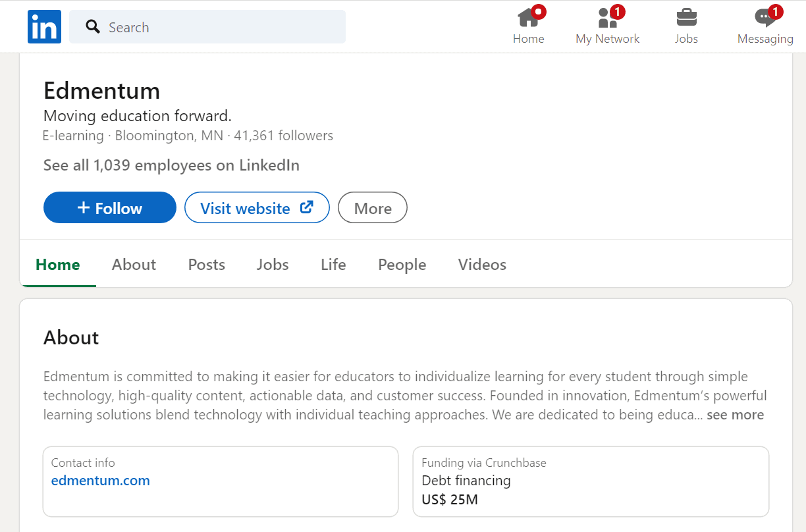
Task: Open the More options button
Action: 373,207
